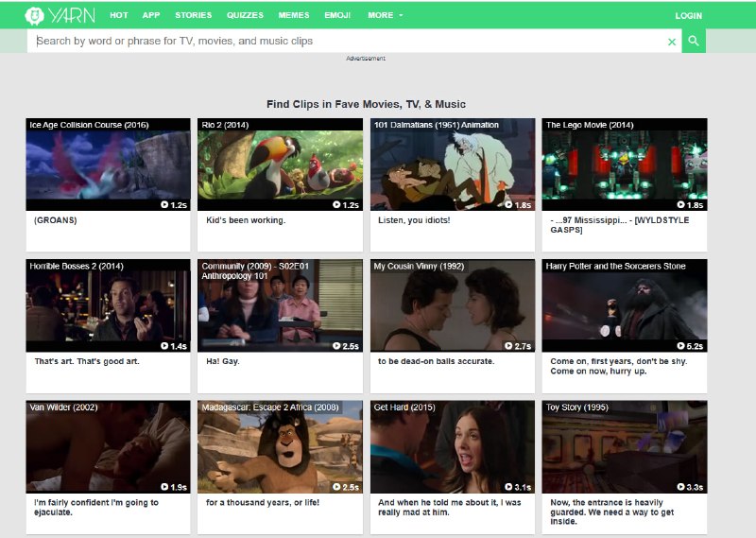756x538 pixels.
Task: Click the YARN logo icon
Action: click(x=35, y=15)
